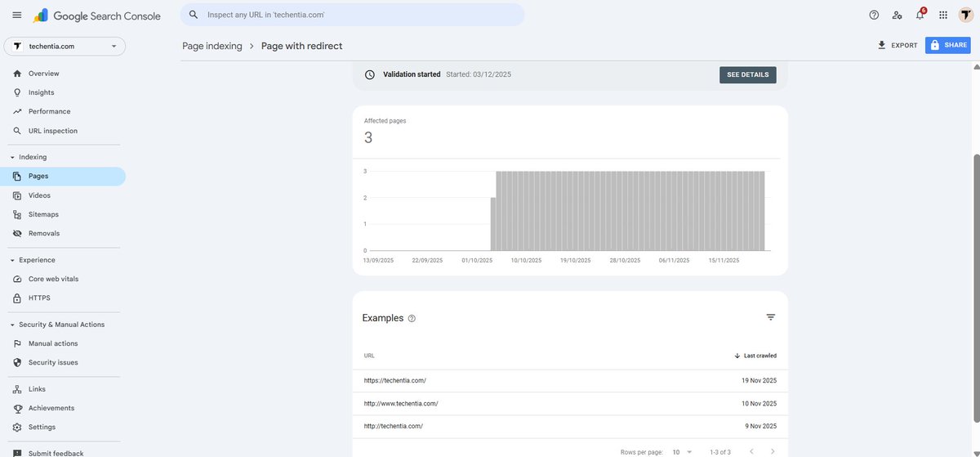Click See Details for validation

tap(748, 74)
